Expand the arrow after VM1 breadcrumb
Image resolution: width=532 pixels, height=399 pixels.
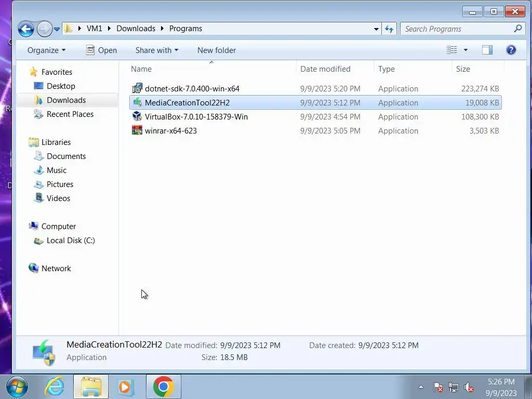[x=109, y=29]
